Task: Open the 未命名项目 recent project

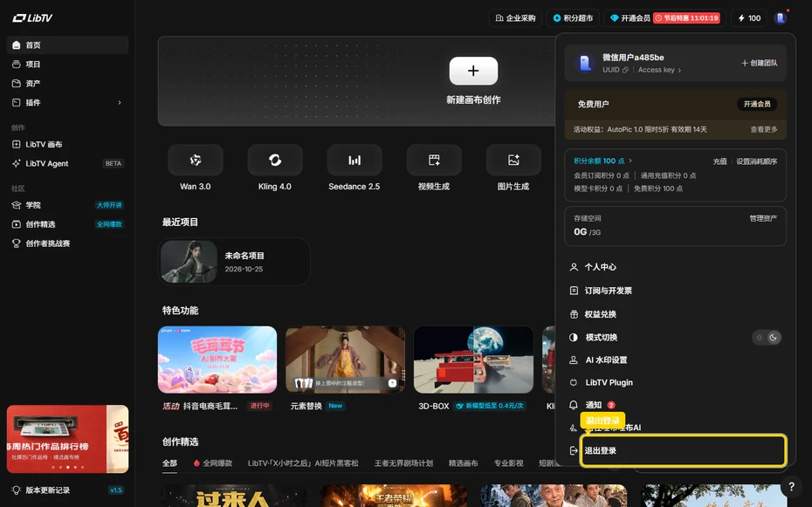Action: click(x=234, y=262)
